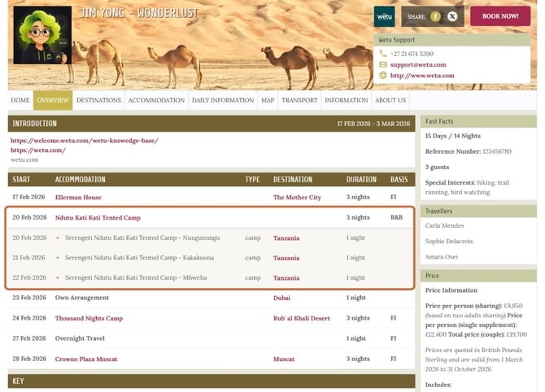Click the Accommodation column header
The image size is (545, 392).
click(80, 179)
